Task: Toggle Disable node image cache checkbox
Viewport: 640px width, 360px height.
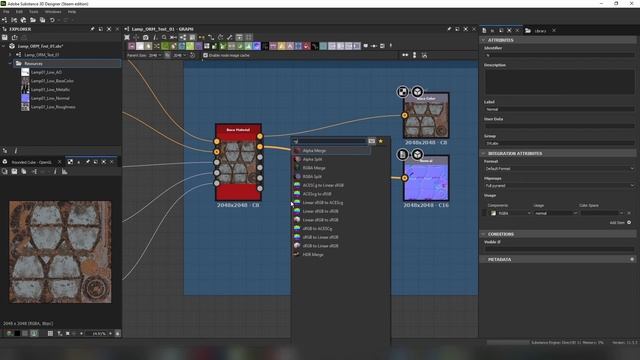Action: [205, 55]
